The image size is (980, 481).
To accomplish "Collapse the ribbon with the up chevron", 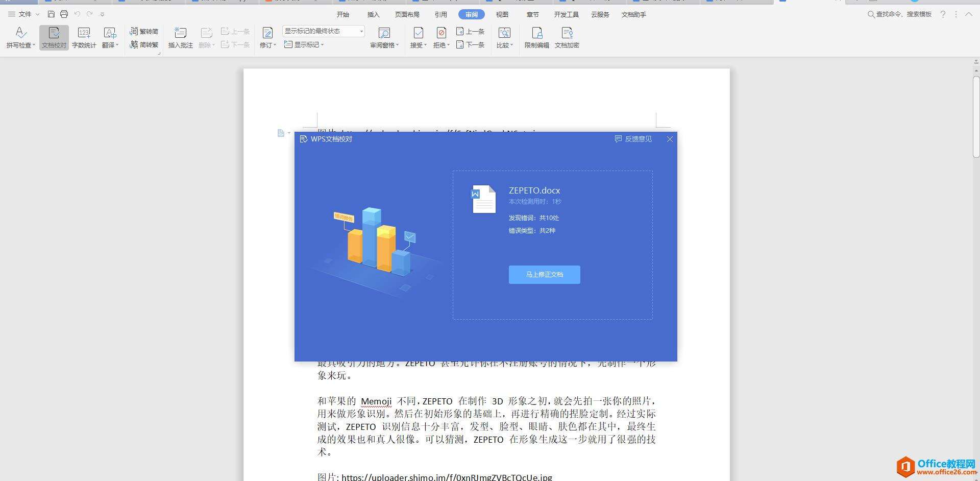I will [x=968, y=14].
